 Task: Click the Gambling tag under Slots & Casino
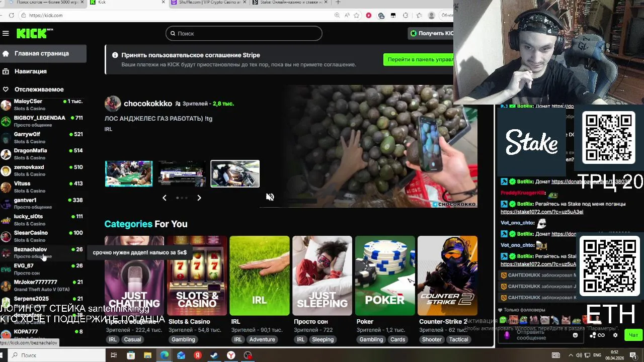point(183,340)
